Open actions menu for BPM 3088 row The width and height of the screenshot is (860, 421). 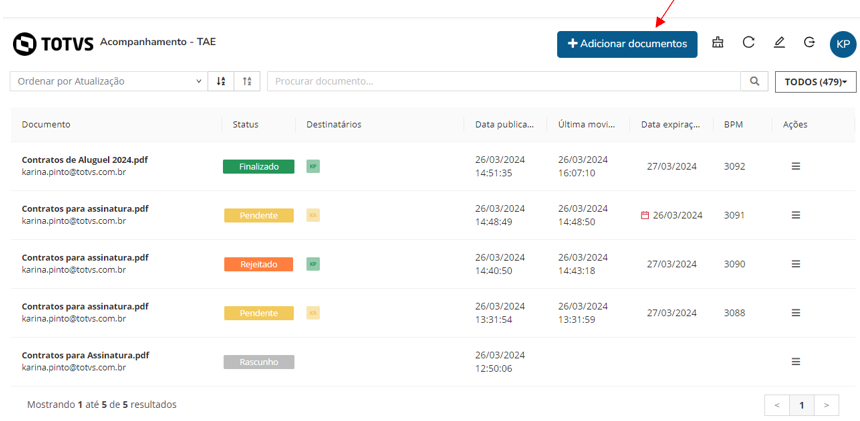tap(796, 312)
